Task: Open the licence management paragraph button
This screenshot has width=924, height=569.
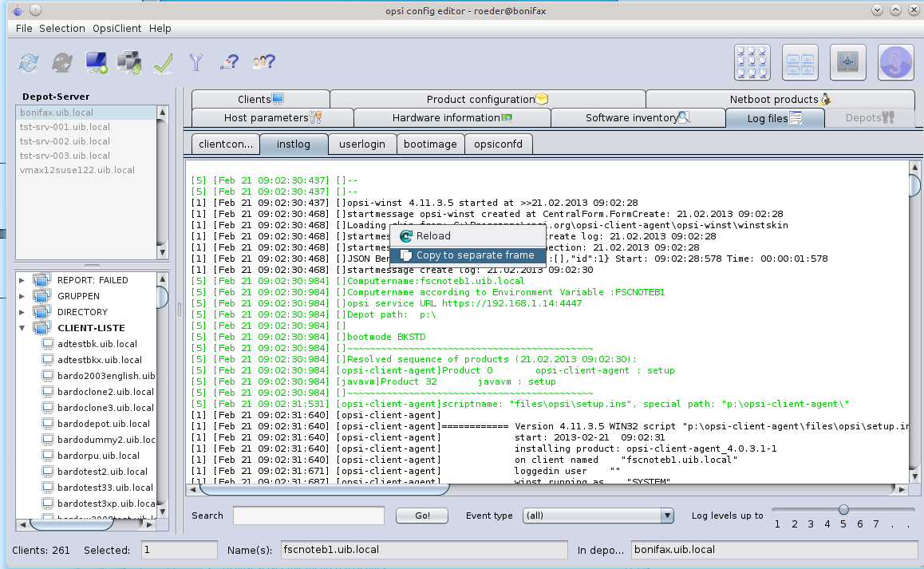Action: click(x=896, y=62)
